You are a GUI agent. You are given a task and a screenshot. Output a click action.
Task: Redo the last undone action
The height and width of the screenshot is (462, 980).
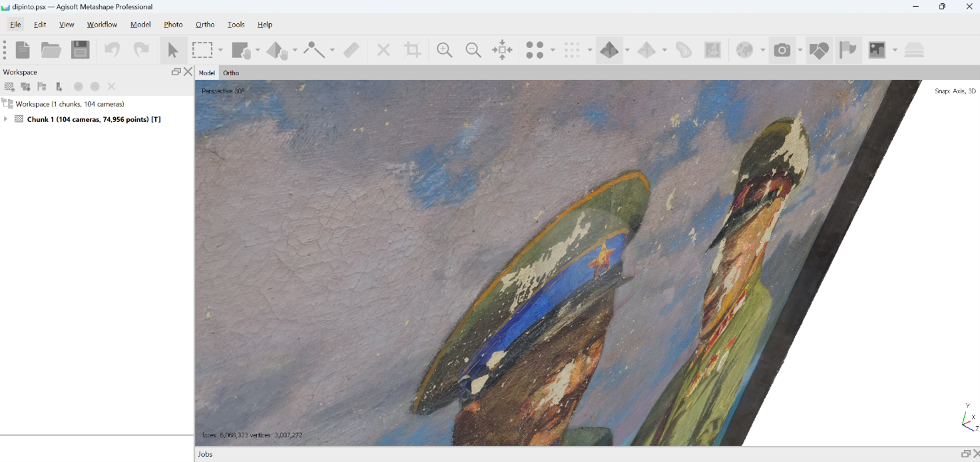[x=141, y=50]
